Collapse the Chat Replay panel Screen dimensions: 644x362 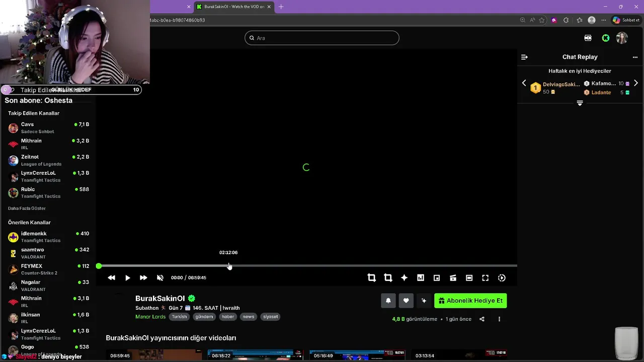[x=524, y=57]
